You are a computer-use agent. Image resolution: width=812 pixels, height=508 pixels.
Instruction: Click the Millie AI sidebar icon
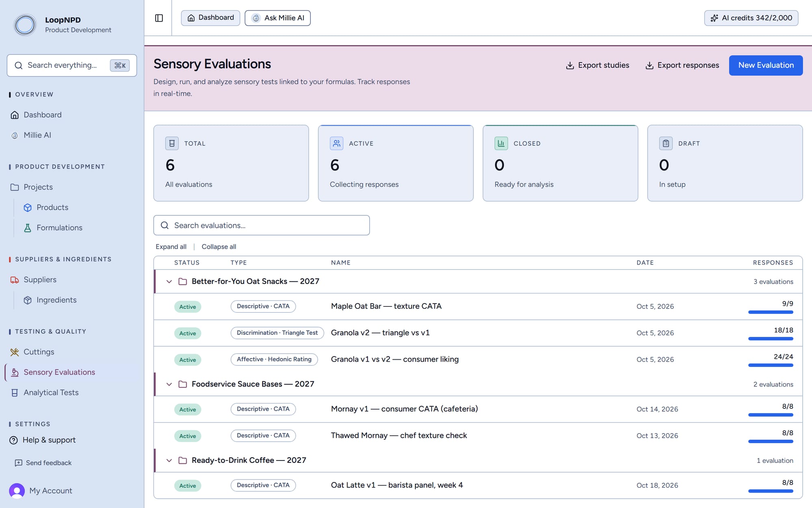point(15,135)
